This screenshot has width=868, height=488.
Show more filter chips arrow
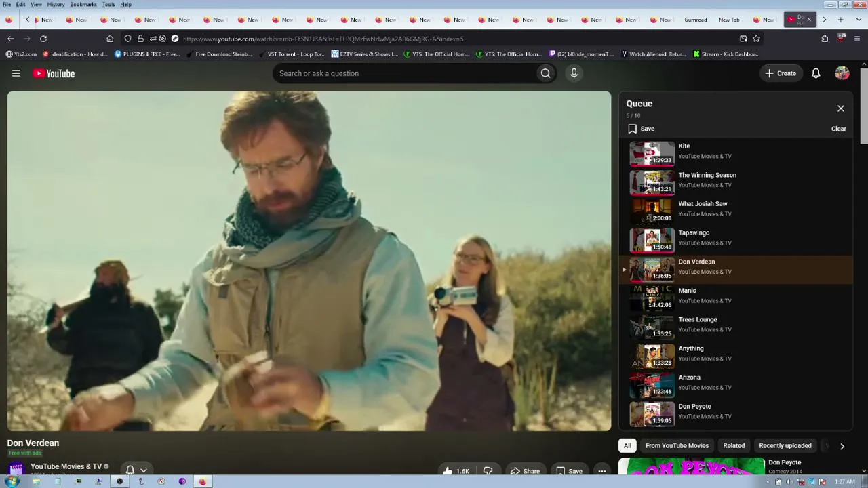point(842,446)
